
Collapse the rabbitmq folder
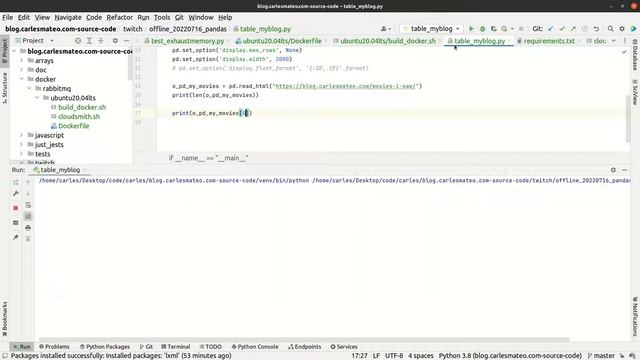pos(29,89)
